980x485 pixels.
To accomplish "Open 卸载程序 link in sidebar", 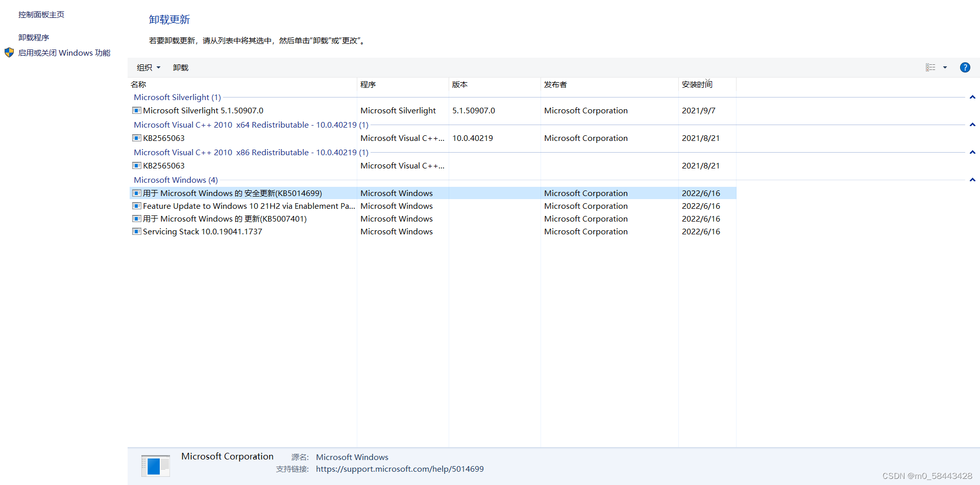I will (x=34, y=37).
